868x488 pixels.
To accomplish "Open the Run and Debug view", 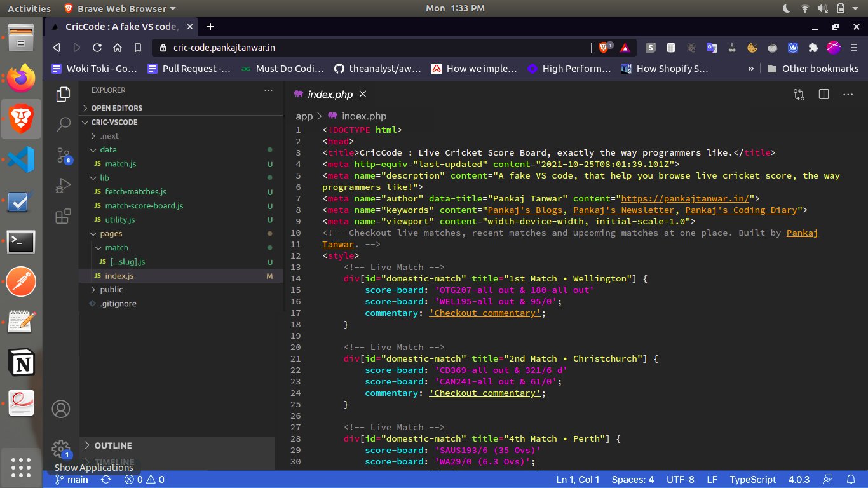I will (x=63, y=186).
